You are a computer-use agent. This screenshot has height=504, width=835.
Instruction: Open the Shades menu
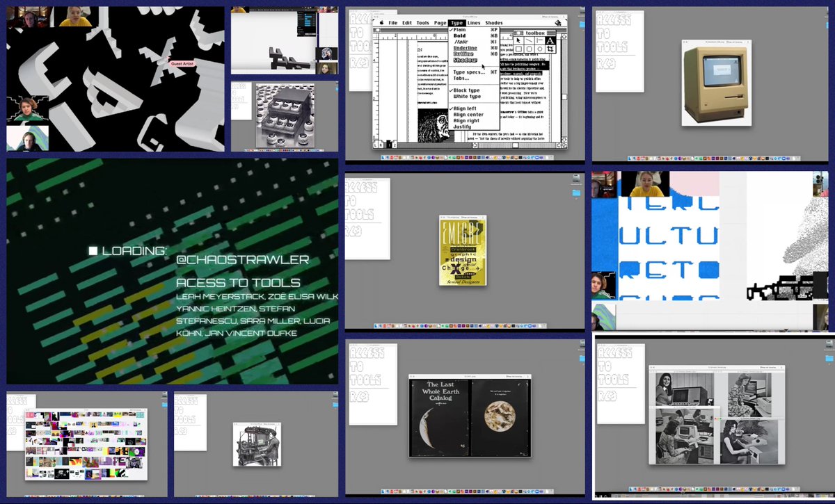point(494,23)
